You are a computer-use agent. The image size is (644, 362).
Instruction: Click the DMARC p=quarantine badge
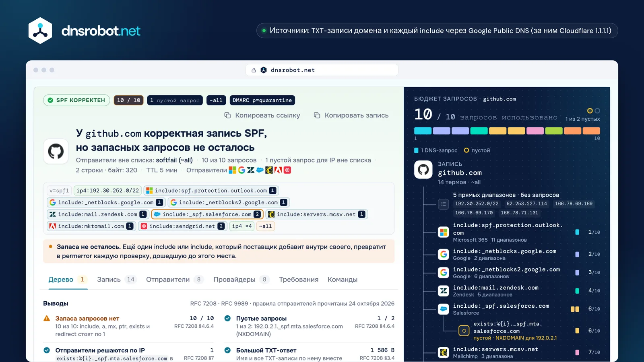pyautogui.click(x=262, y=100)
